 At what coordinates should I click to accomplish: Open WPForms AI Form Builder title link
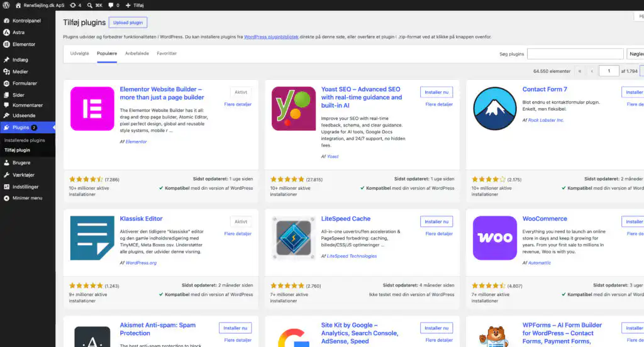point(562,333)
